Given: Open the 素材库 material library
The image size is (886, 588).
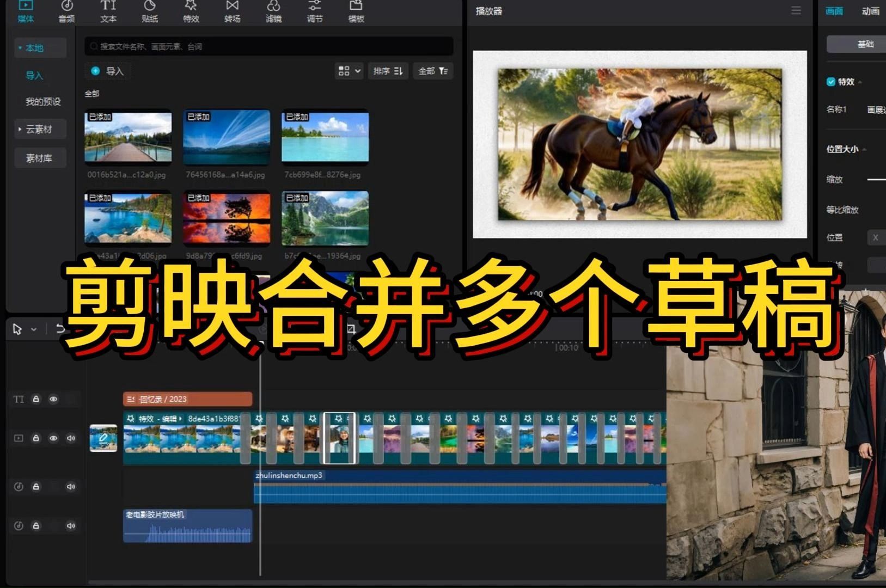Looking at the screenshot, I should click(40, 158).
